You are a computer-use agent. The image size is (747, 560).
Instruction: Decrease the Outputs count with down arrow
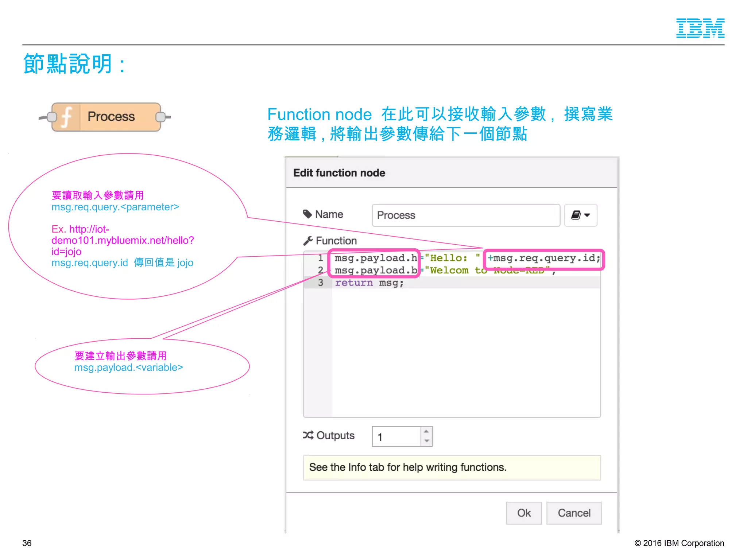[426, 441]
